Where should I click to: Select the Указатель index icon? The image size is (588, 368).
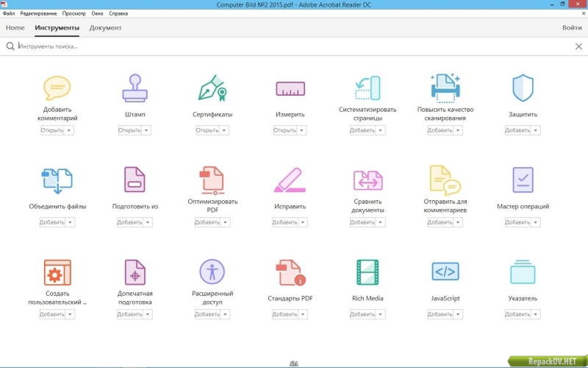tap(523, 272)
